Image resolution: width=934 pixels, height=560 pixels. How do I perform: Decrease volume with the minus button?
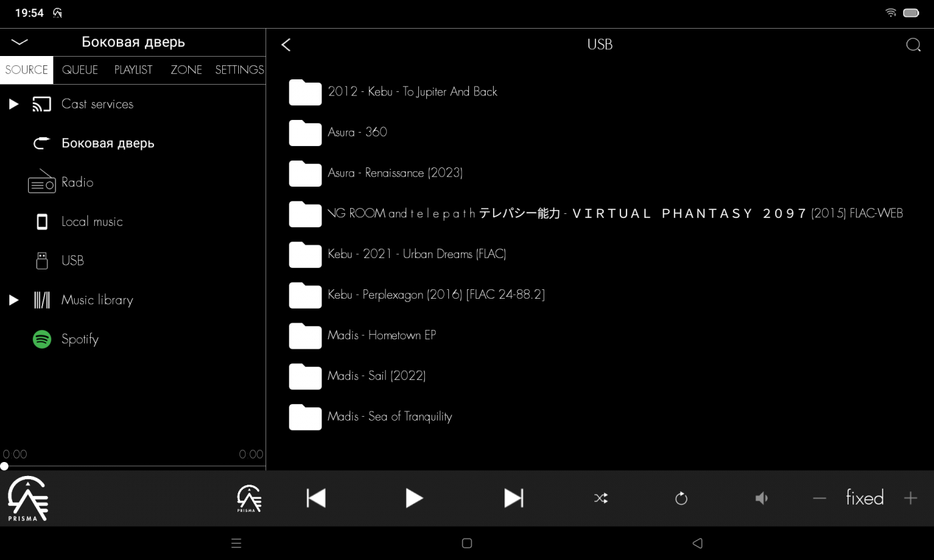(819, 498)
